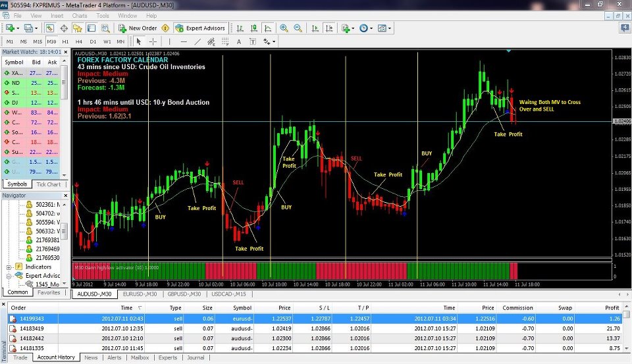Switch chart display to Line Chart
Image resolution: width=632 pixels, height=364 pixels.
(268, 28)
